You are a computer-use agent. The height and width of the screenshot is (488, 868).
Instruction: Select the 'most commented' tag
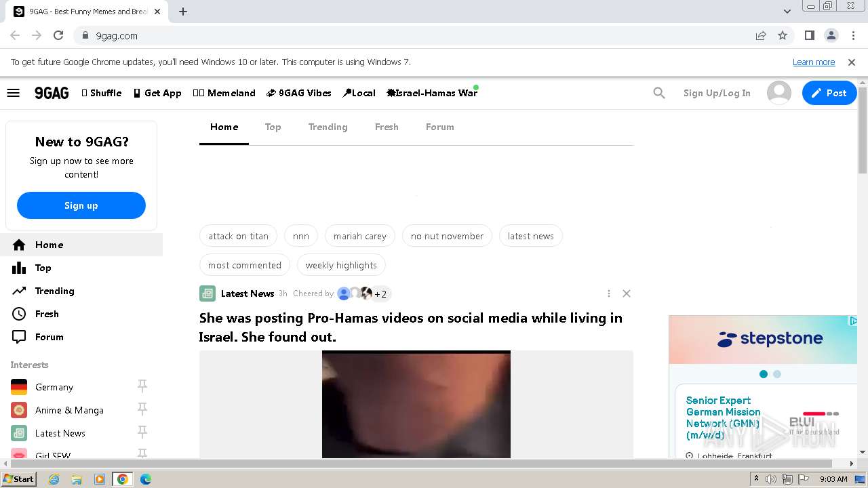pos(245,265)
